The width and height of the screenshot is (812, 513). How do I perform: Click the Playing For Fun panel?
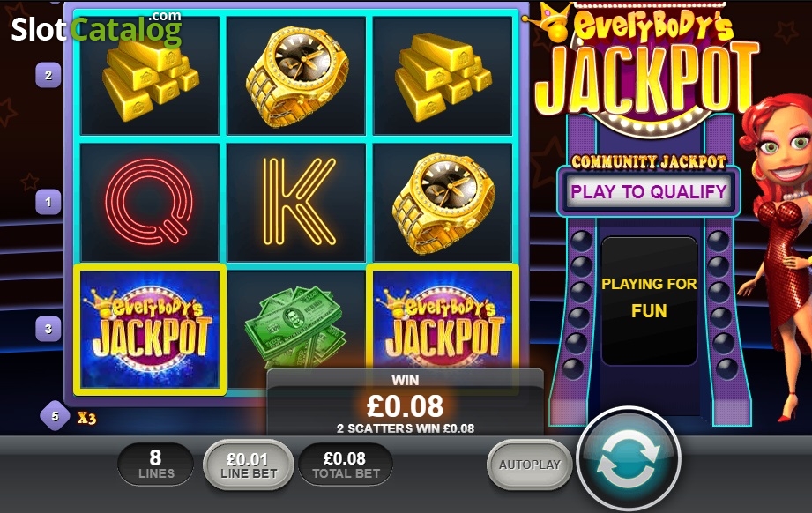tap(649, 301)
